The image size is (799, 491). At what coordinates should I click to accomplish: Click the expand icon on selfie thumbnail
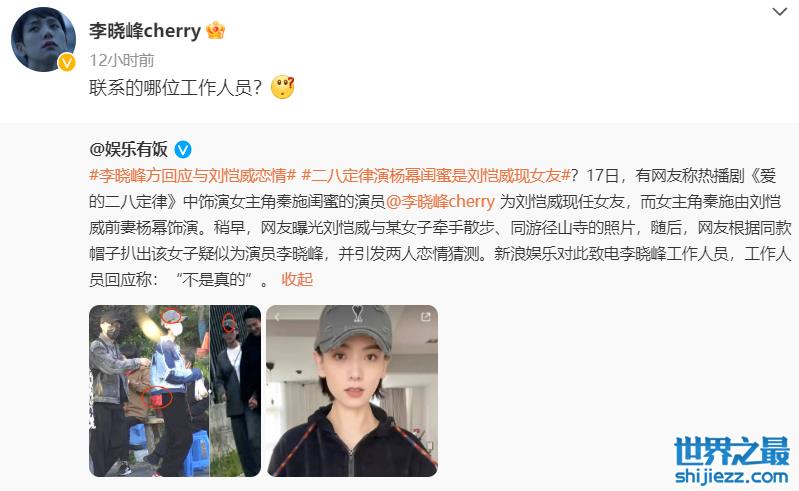(x=425, y=317)
